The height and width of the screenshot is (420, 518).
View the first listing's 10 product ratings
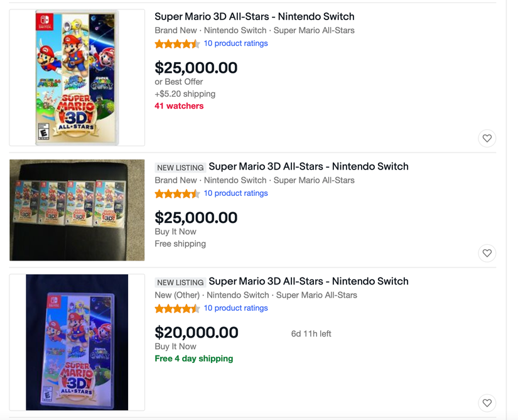click(x=236, y=43)
